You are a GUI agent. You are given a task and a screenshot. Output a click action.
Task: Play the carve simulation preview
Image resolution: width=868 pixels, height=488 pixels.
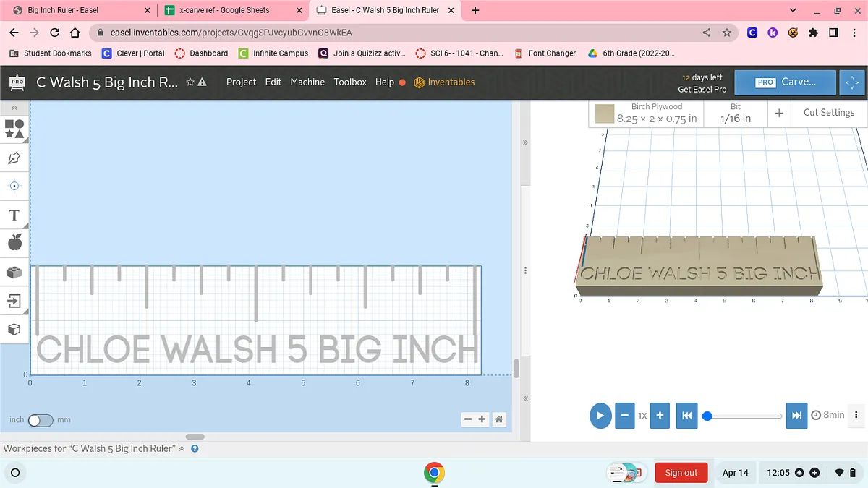[x=600, y=416]
